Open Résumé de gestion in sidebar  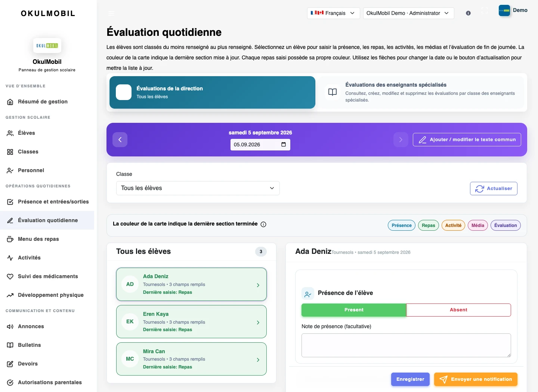[47, 102]
